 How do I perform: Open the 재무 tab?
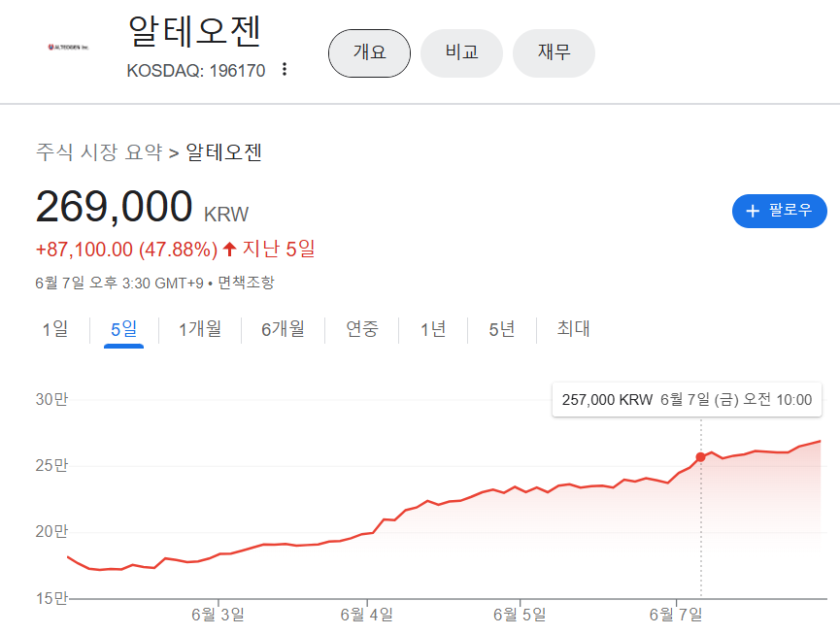[x=554, y=52]
